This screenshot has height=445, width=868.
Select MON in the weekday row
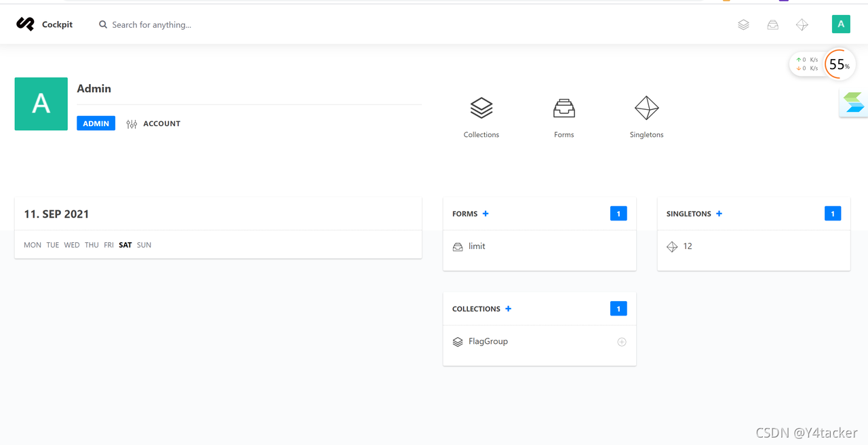(x=33, y=245)
